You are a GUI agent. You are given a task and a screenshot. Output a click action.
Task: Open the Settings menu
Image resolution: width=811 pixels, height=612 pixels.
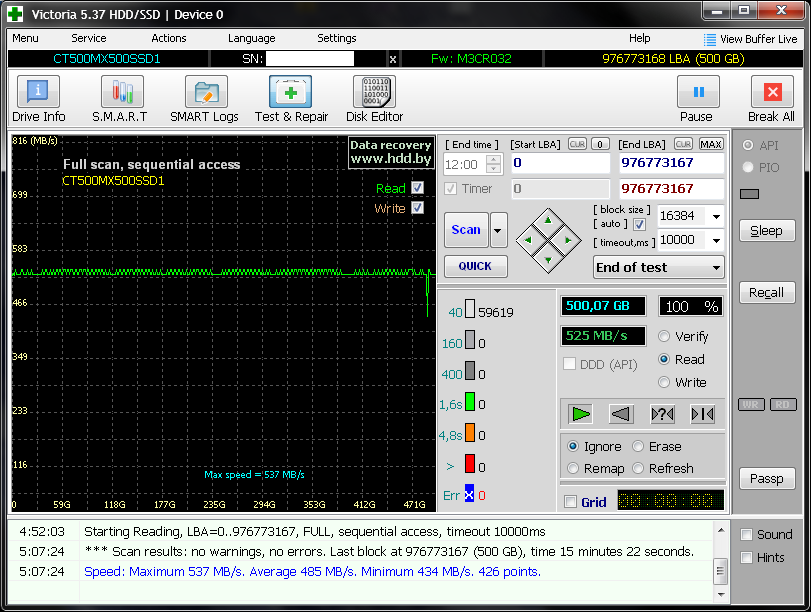point(336,38)
